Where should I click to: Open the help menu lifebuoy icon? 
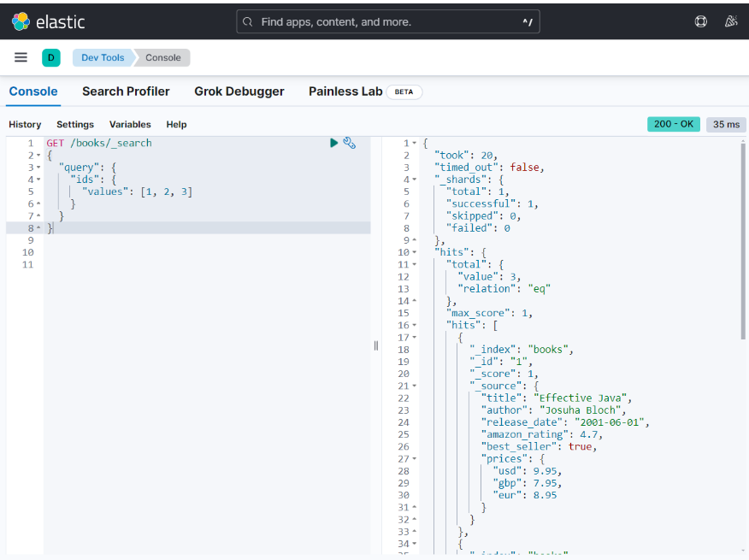(701, 21)
